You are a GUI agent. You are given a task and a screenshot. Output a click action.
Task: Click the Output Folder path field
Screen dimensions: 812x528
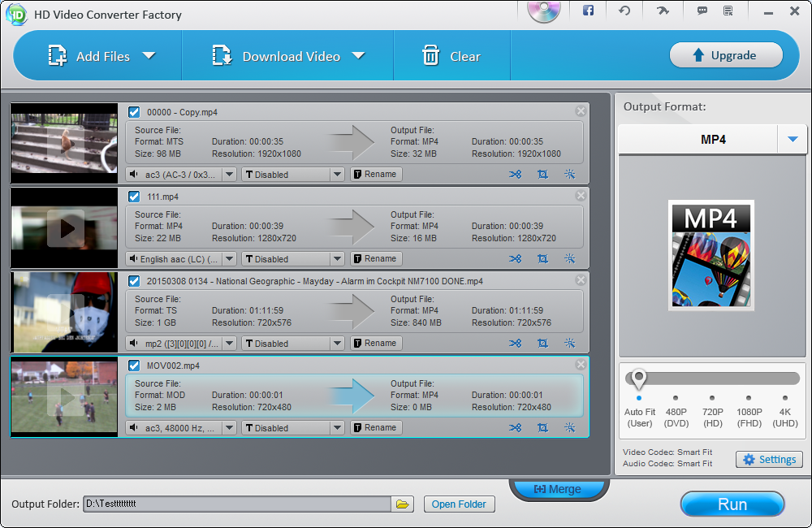pyautogui.click(x=236, y=504)
